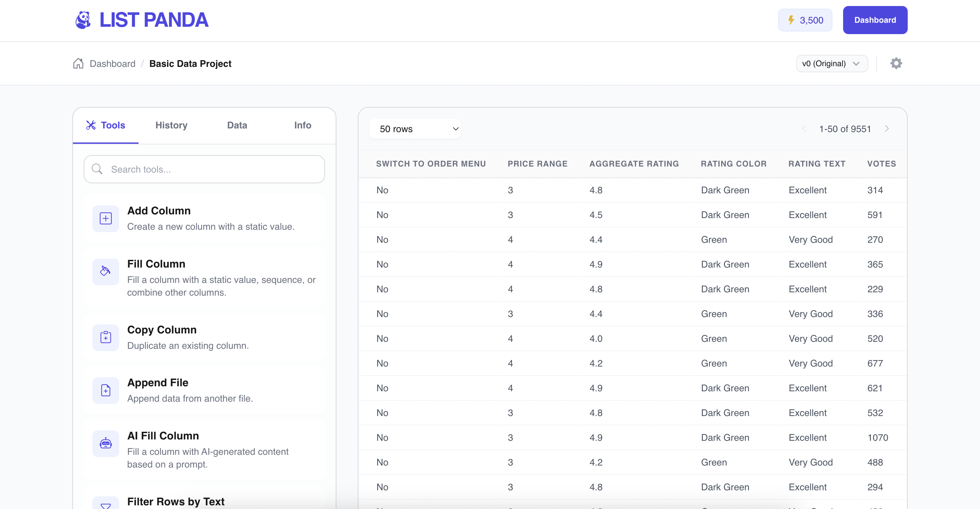980x509 pixels.
Task: Click the home icon in breadcrumb
Action: pos(78,64)
